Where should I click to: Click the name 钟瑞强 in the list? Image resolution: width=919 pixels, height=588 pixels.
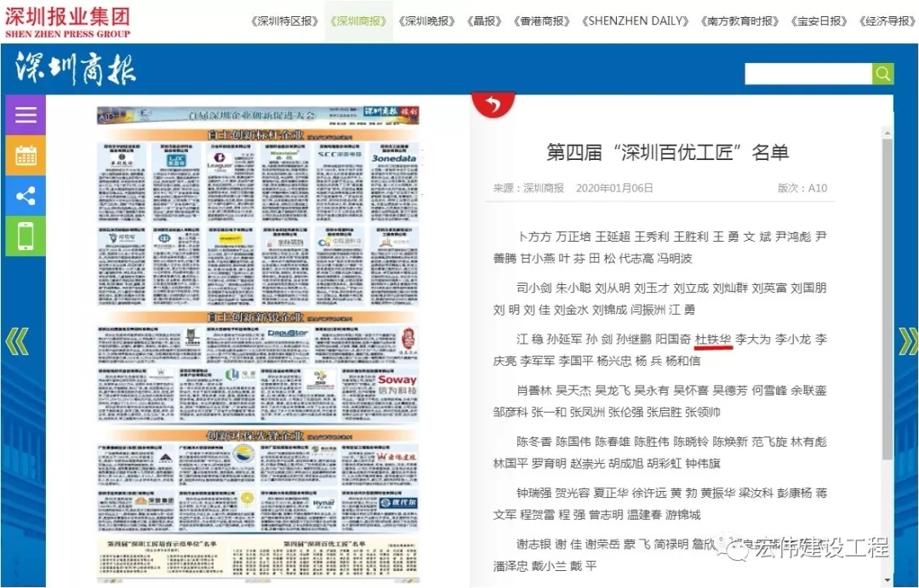coord(534,493)
